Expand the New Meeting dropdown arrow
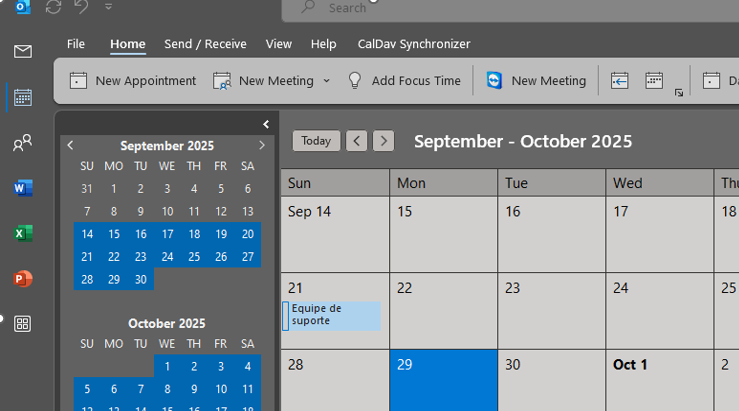 (327, 81)
